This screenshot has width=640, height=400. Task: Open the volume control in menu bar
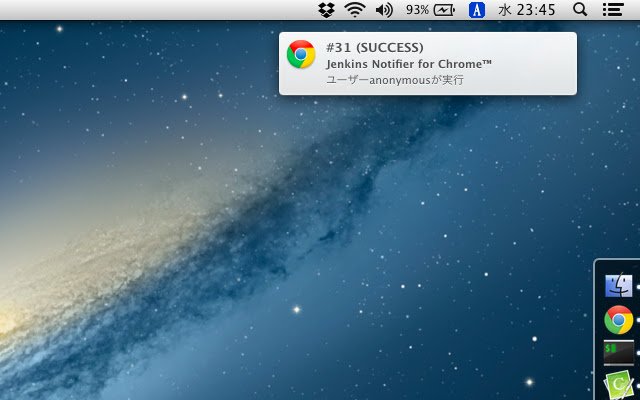click(384, 9)
